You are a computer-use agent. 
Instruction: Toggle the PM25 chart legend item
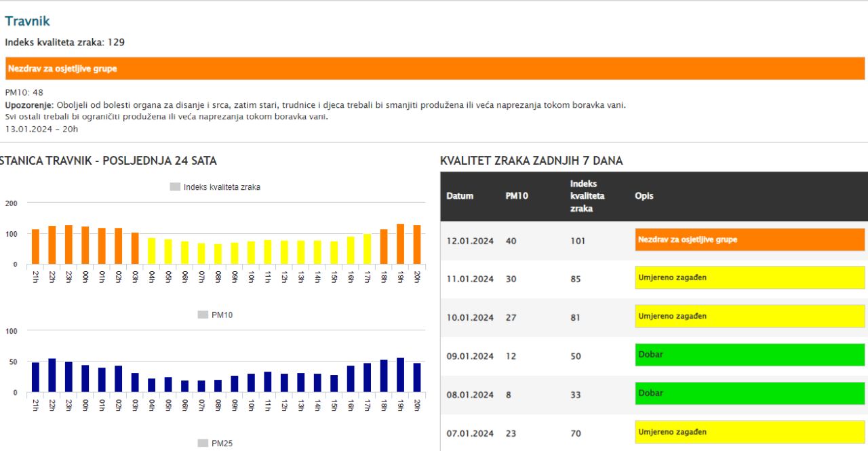[215, 444]
